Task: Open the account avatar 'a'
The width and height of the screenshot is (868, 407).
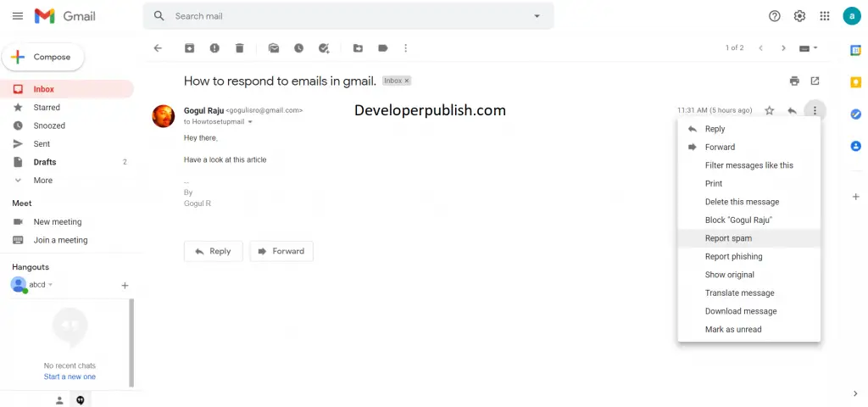Action: tap(852, 16)
